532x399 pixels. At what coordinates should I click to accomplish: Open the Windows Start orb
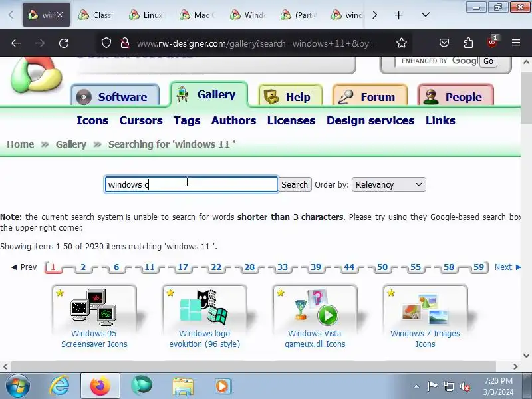pyautogui.click(x=17, y=386)
